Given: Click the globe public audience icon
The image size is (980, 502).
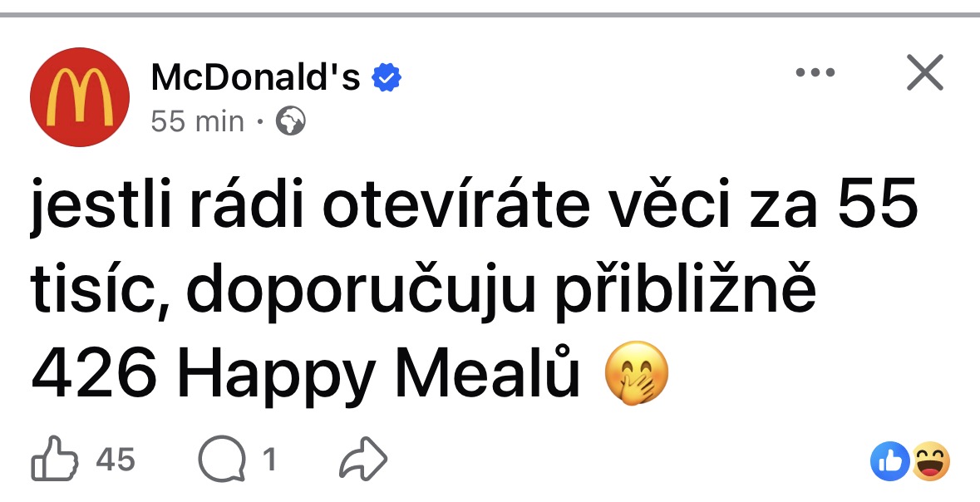Looking at the screenshot, I should [291, 121].
